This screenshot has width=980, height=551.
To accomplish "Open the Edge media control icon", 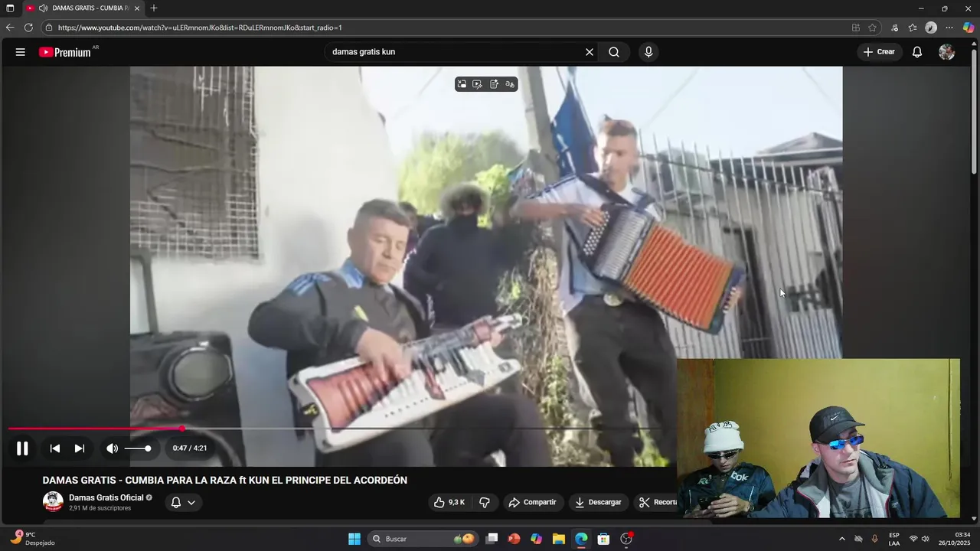I will pyautogui.click(x=894, y=28).
